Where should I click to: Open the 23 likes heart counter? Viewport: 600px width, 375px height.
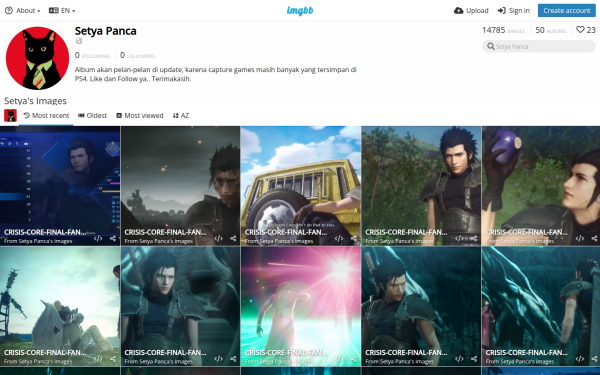coord(586,30)
